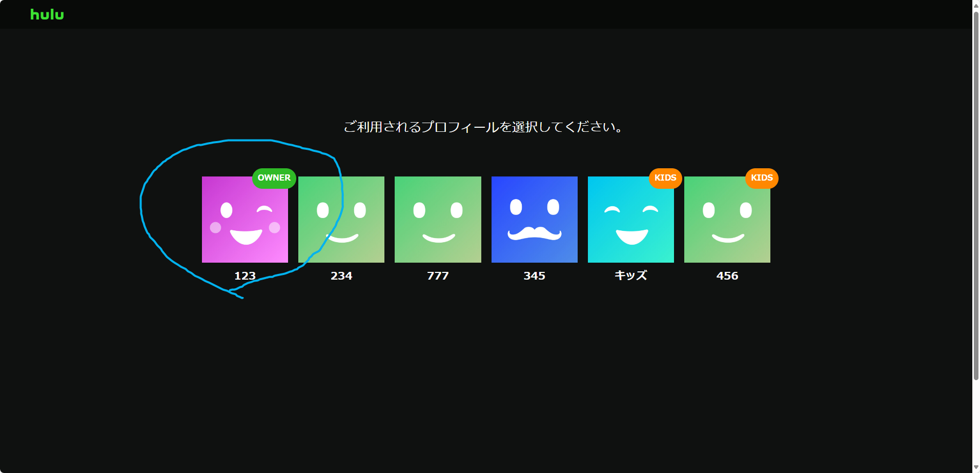
Task: Click the profile name 777
Action: coord(438,276)
